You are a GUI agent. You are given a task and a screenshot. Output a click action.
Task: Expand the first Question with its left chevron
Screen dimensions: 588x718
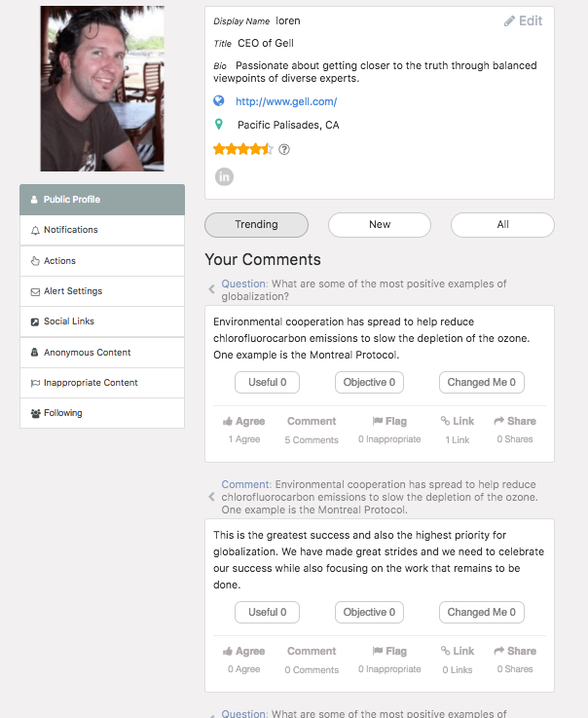(x=212, y=289)
